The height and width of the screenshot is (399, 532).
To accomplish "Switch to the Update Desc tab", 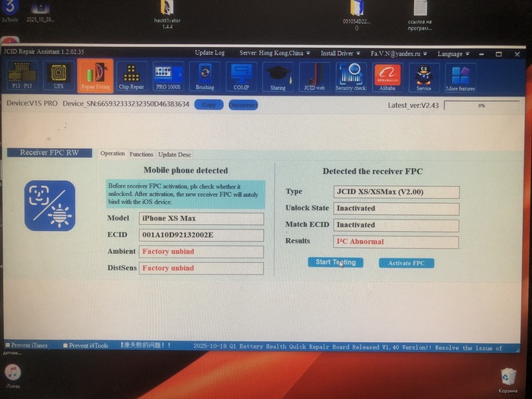I will tap(174, 154).
